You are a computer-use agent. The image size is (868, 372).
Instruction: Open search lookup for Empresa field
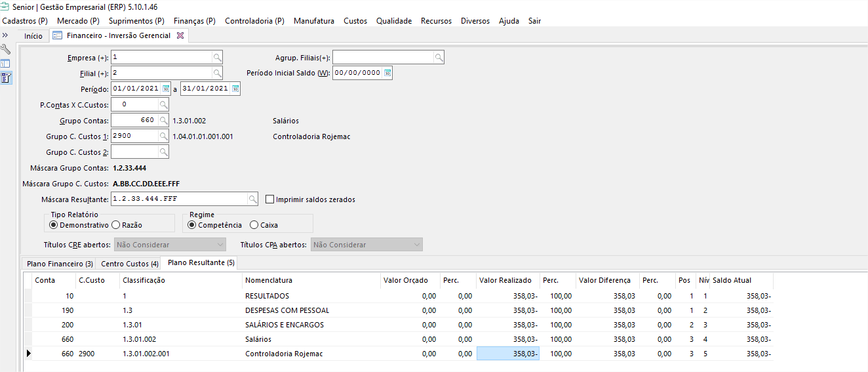click(x=217, y=57)
